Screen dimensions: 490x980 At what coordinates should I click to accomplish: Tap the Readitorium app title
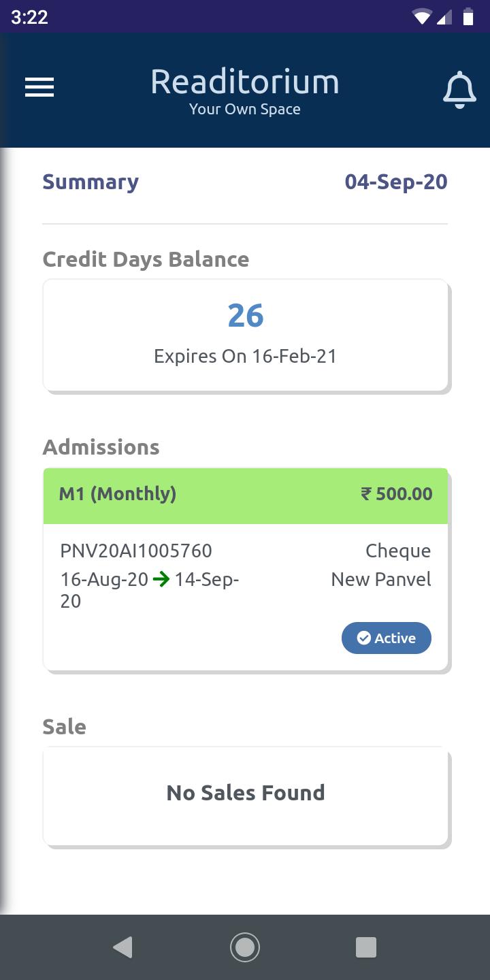tap(245, 82)
